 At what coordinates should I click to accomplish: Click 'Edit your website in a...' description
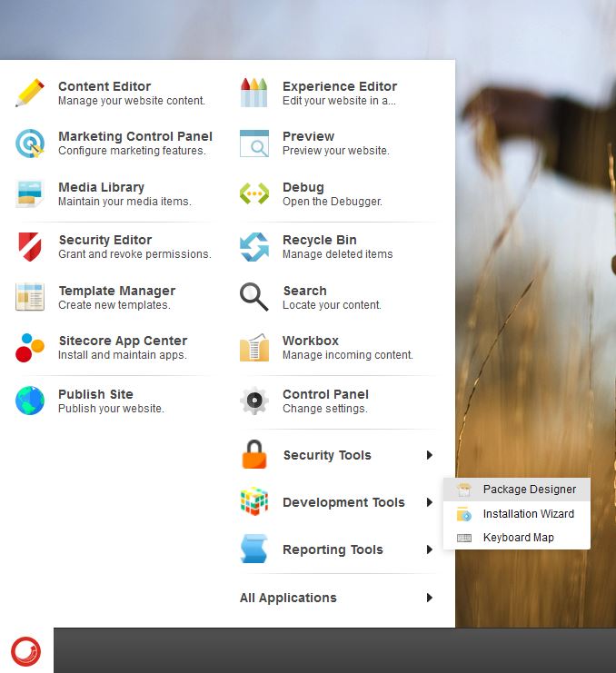339,101
